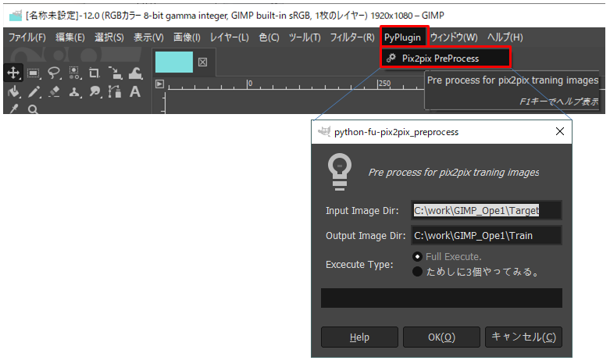Viewport: 610px width, 364px height.
Task: Click the Help button in dialog
Action: coord(359,337)
